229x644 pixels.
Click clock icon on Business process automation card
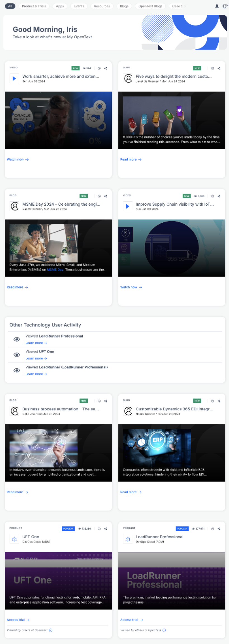99,401
